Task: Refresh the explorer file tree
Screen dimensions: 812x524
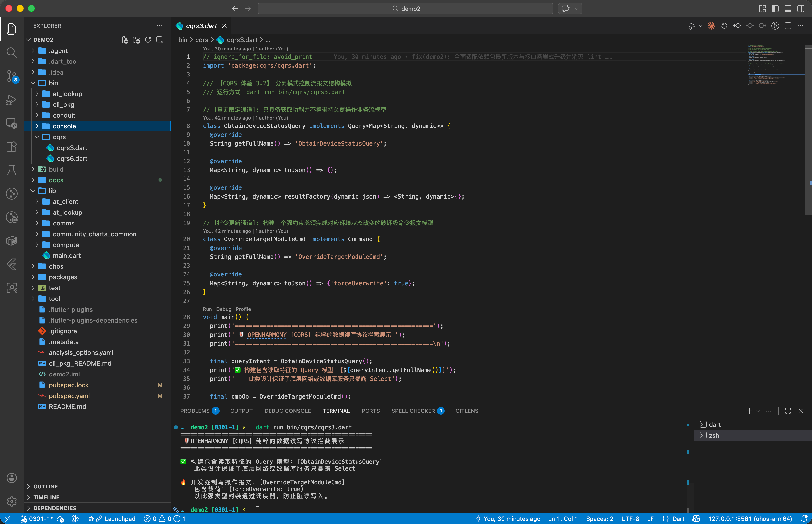Action: (148, 40)
